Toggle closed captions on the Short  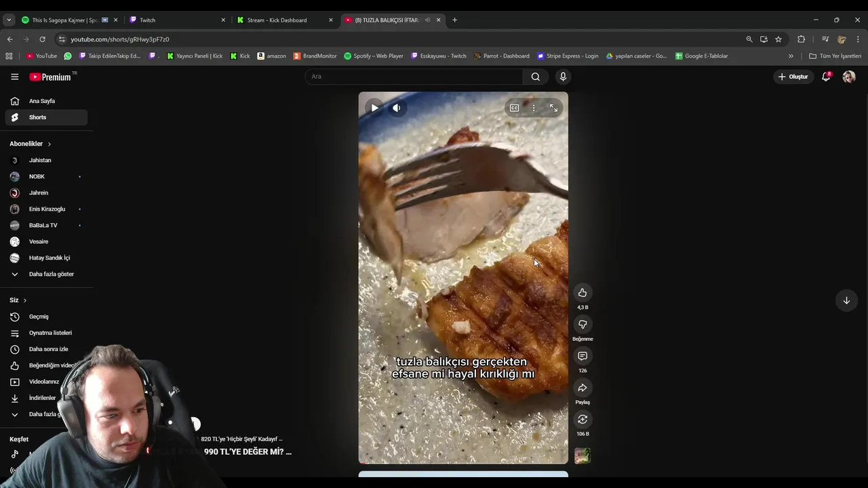(x=515, y=108)
